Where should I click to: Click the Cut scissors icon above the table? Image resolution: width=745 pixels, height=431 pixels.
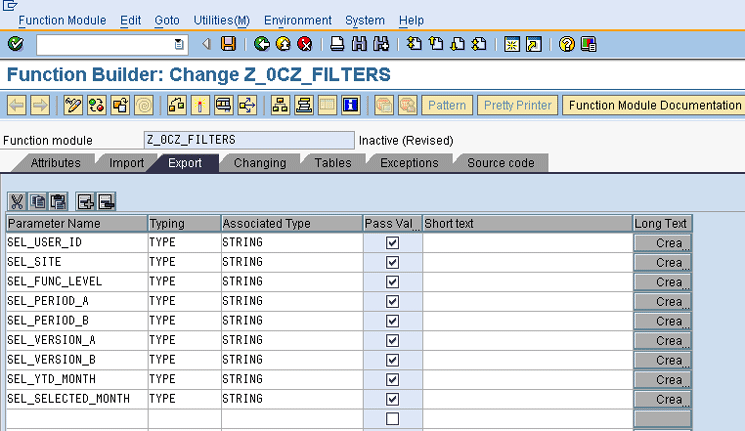point(16,201)
